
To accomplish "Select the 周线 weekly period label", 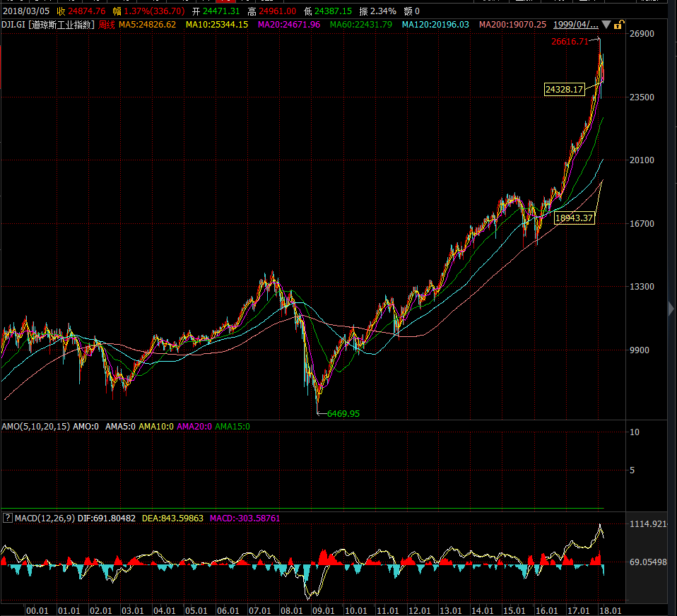I will click(x=106, y=25).
